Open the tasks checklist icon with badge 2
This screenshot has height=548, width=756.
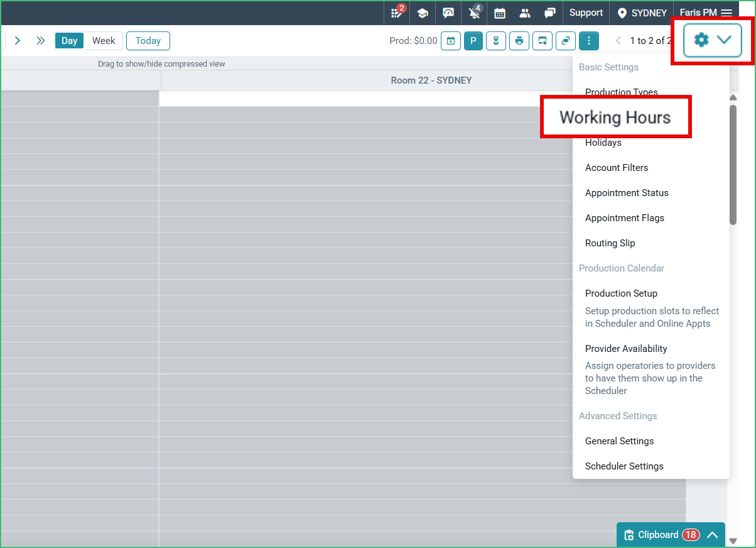pyautogui.click(x=397, y=13)
